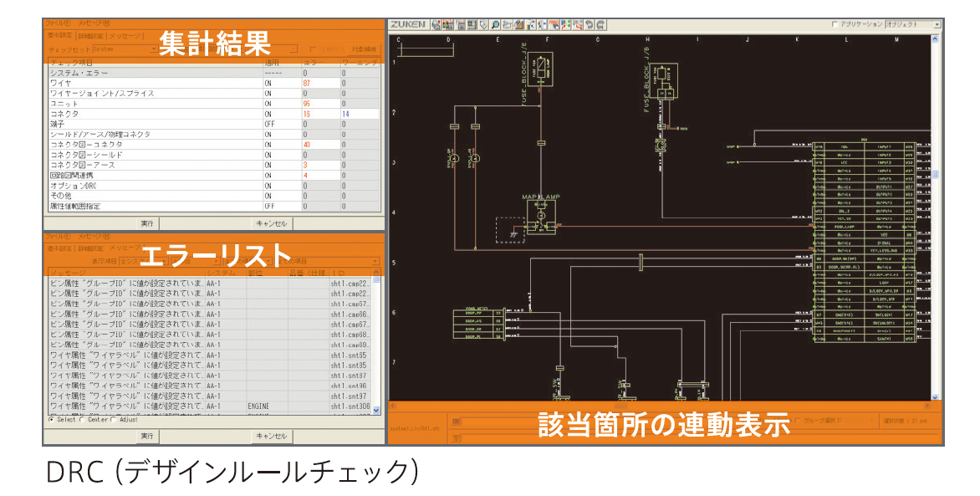Open the チェックセット System dropdown

125,49
